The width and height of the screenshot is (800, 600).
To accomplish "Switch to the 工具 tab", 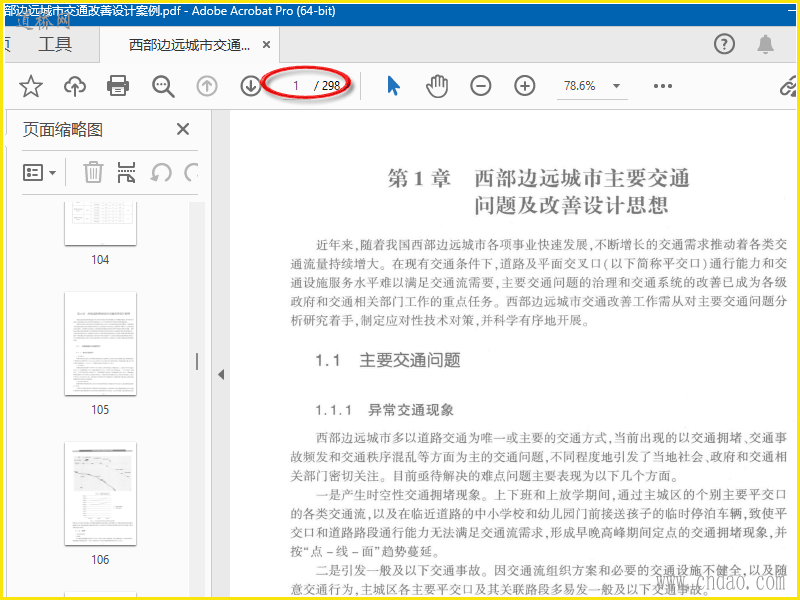I will pyautogui.click(x=55, y=44).
